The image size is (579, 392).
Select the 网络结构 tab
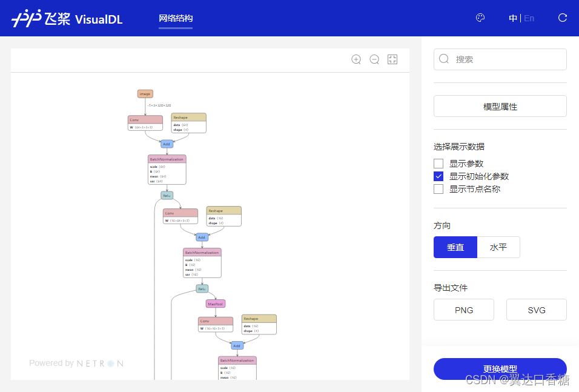pyautogui.click(x=176, y=19)
